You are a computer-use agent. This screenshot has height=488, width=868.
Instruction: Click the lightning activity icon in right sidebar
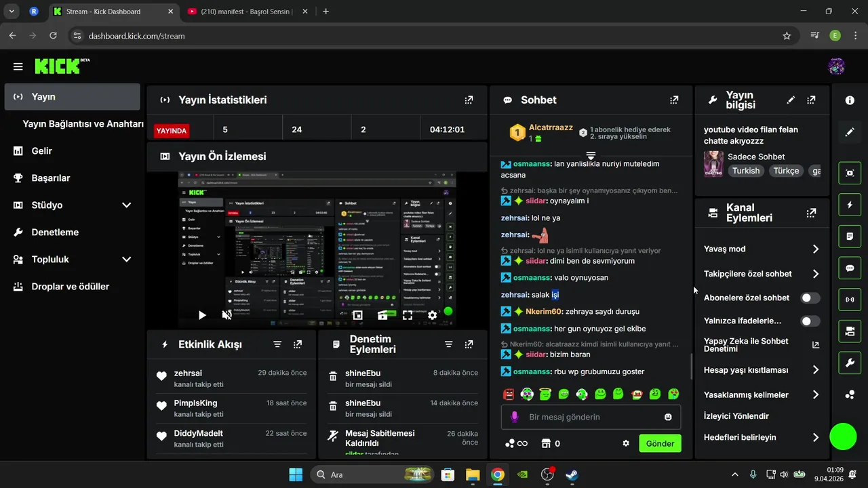click(x=850, y=205)
